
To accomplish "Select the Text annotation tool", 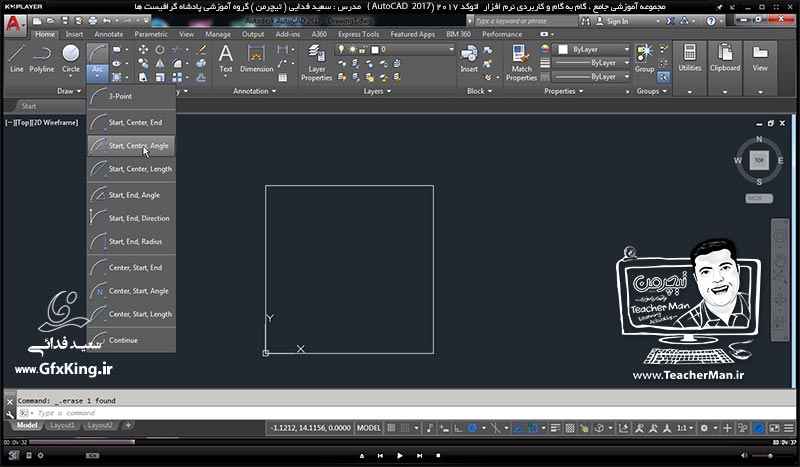I will coord(226,59).
